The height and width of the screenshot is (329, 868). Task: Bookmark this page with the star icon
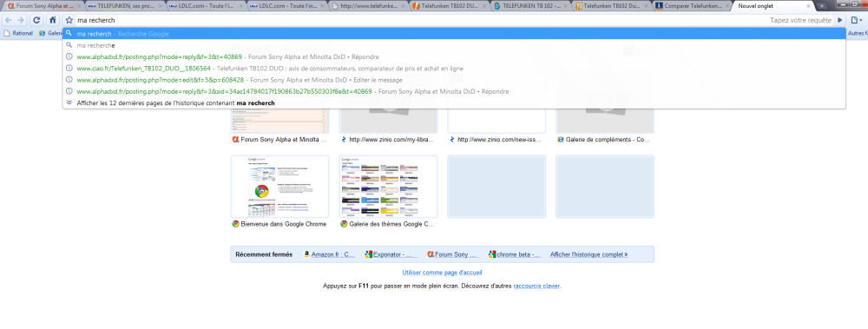pos(69,20)
